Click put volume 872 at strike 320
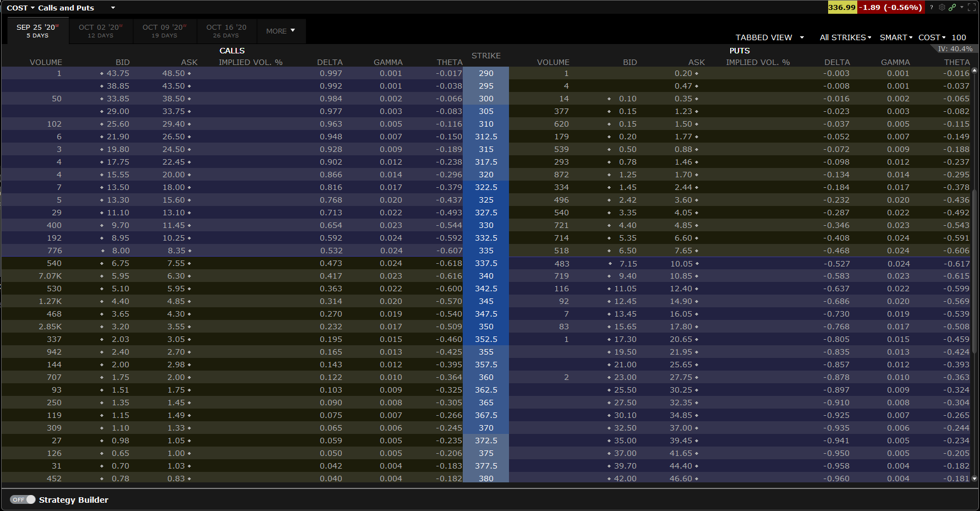 point(561,175)
